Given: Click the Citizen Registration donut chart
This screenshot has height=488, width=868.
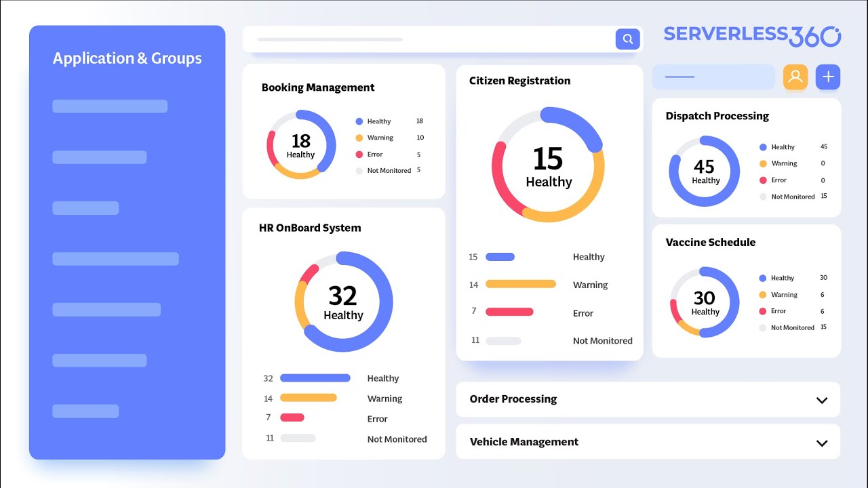Looking at the screenshot, I should pos(548,165).
